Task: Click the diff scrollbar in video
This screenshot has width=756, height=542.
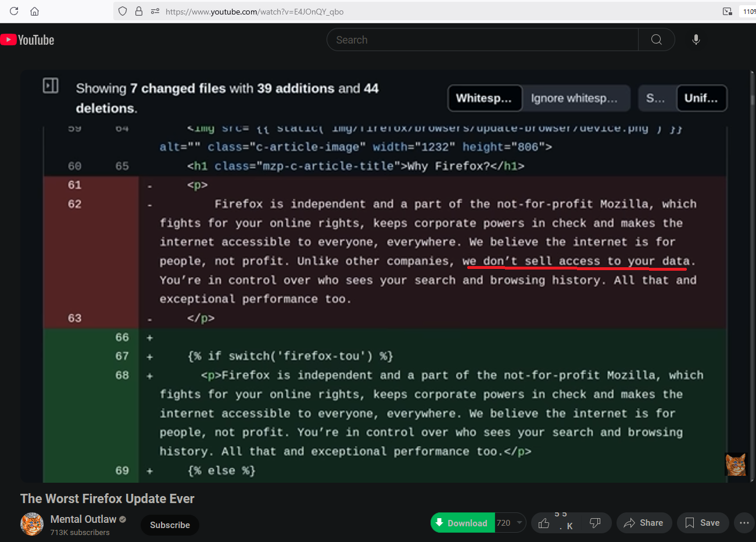Action: coord(753,99)
